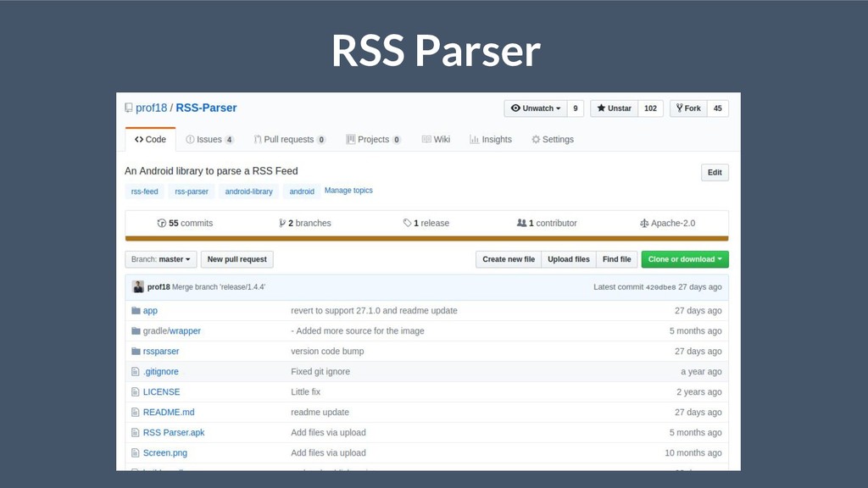The width and height of the screenshot is (868, 488).
Task: Click the RSS Parser.apk file icon
Action: [x=135, y=433]
